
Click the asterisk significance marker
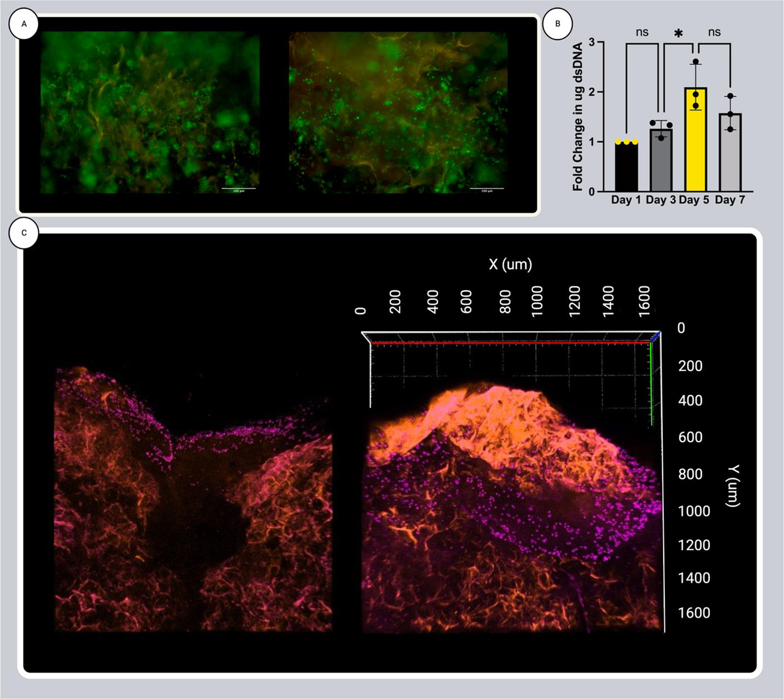point(678,35)
